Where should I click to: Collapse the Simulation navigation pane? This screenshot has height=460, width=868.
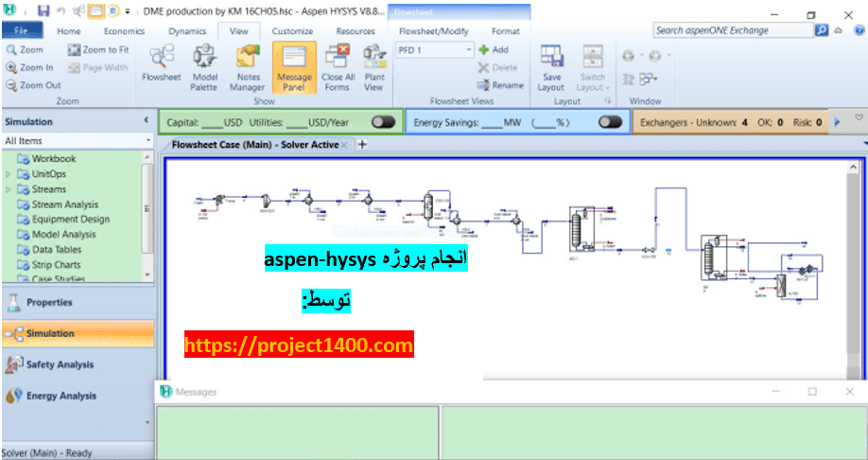click(x=147, y=121)
